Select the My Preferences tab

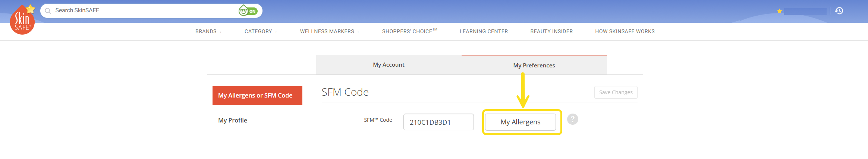pyautogui.click(x=534, y=65)
